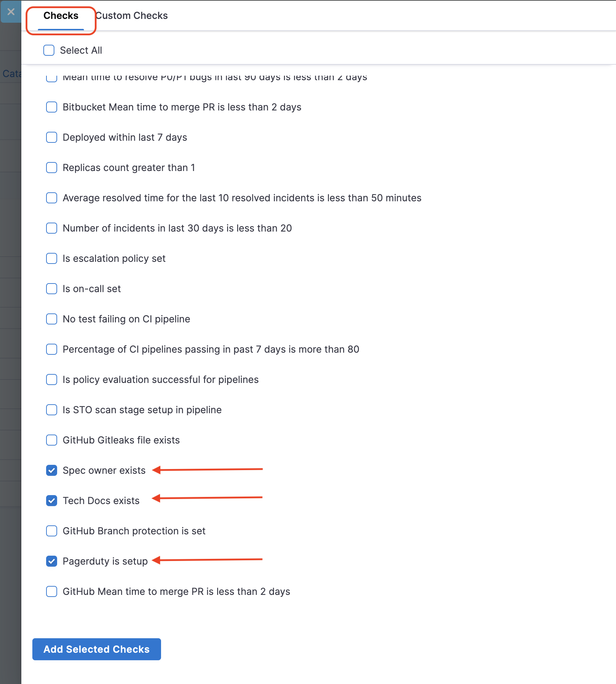Screen dimensions: 616x684
Task: Check Is escalation policy set
Action: click(x=52, y=258)
